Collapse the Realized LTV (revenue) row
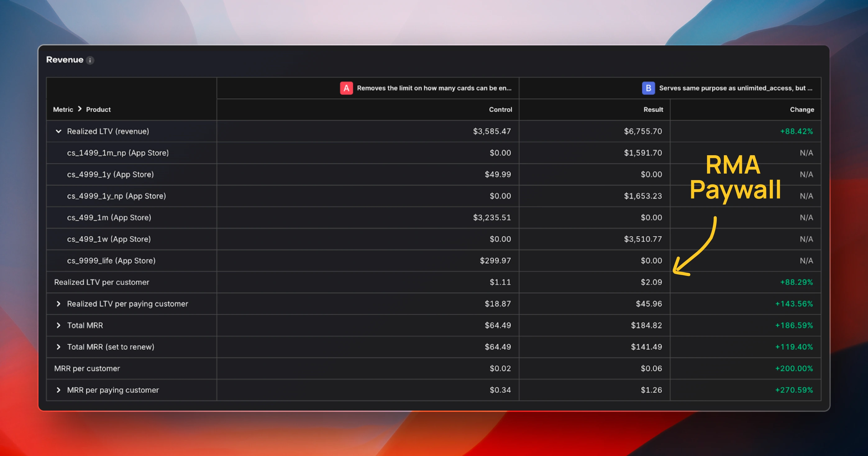 point(59,131)
